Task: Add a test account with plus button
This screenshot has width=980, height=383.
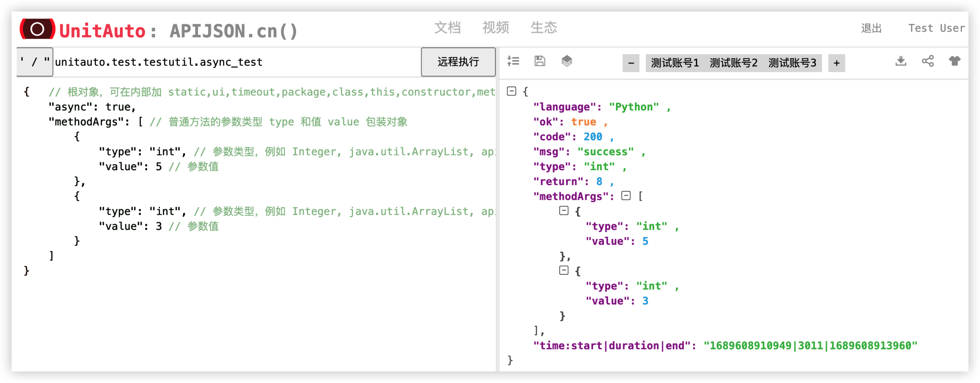Action: [837, 63]
